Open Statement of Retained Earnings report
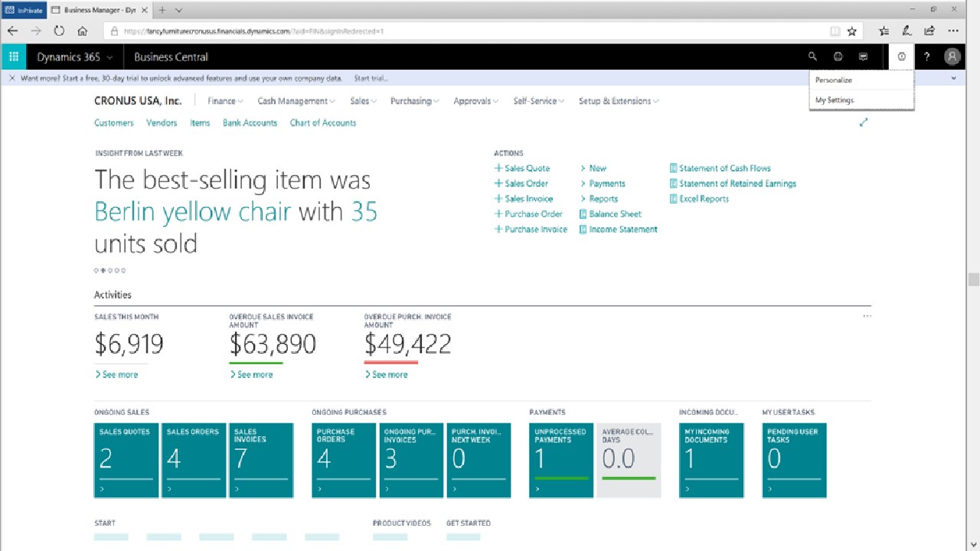Viewport: 980px width, 551px height. [733, 184]
